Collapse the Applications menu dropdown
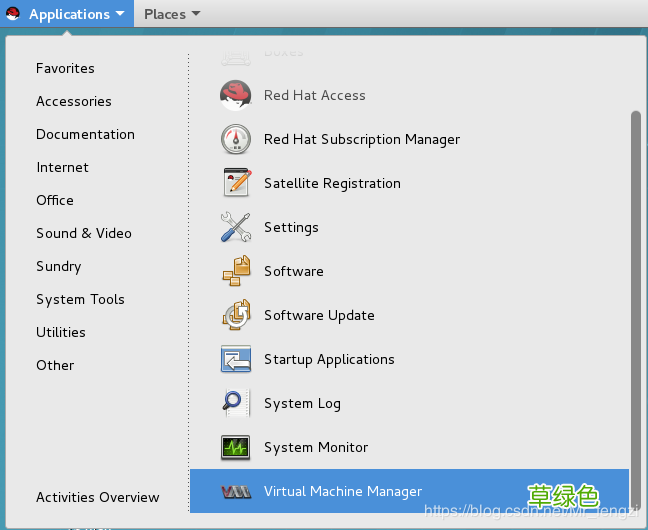This screenshot has width=648, height=530. (76, 14)
